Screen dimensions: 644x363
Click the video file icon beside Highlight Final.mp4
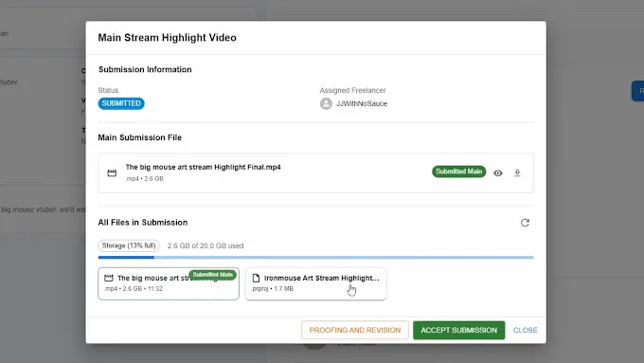click(x=112, y=173)
